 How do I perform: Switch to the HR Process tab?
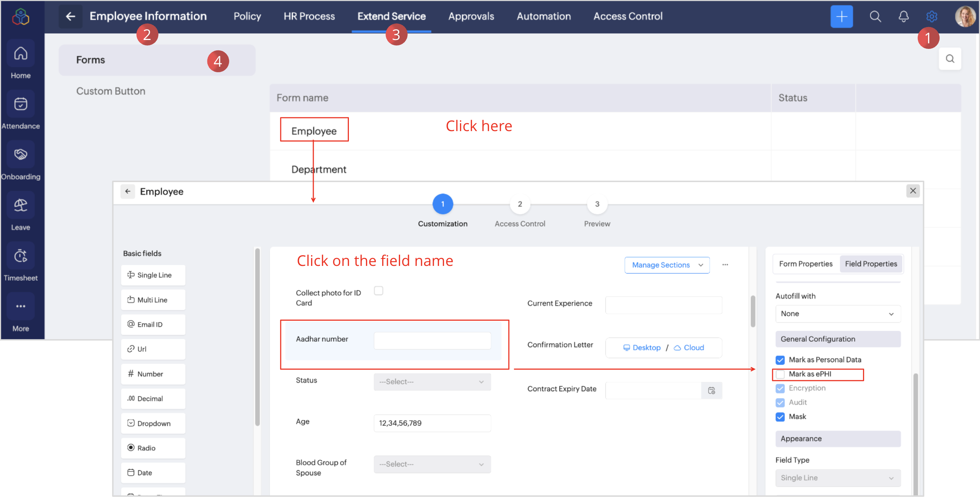click(309, 16)
